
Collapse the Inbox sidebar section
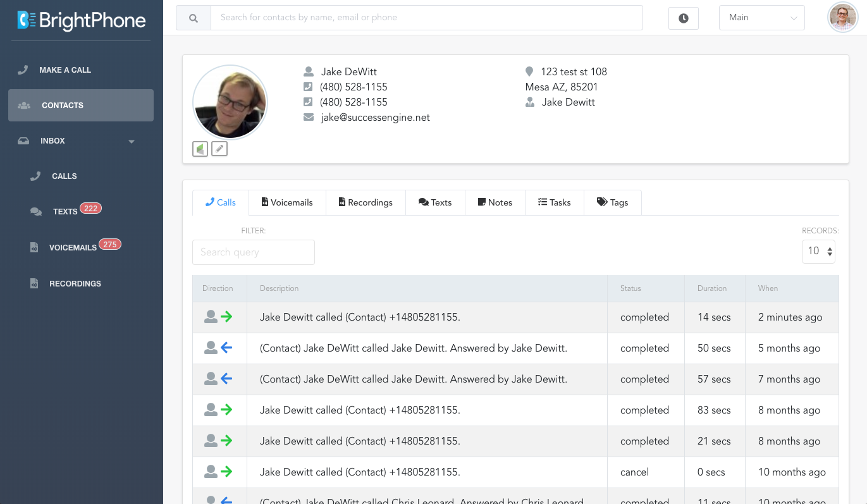click(132, 141)
